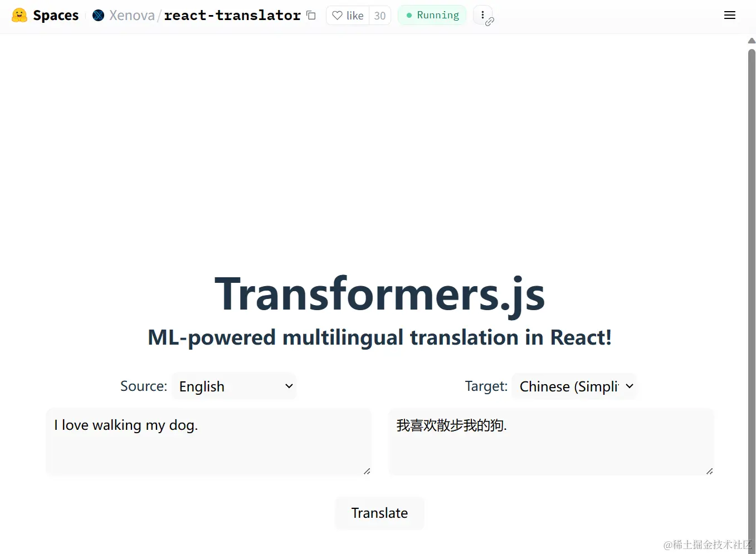Click the ML-powered multilingual translation subtitle

pos(379,337)
